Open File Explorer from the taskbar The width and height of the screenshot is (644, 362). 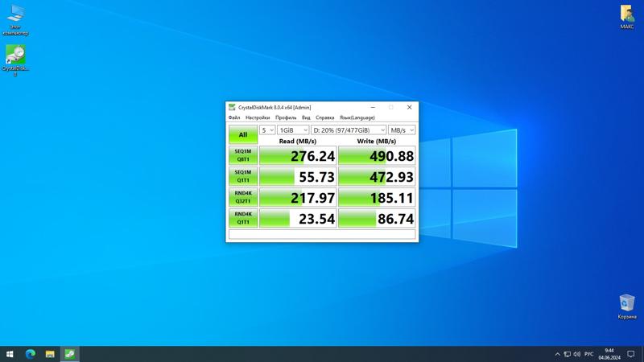(50, 354)
